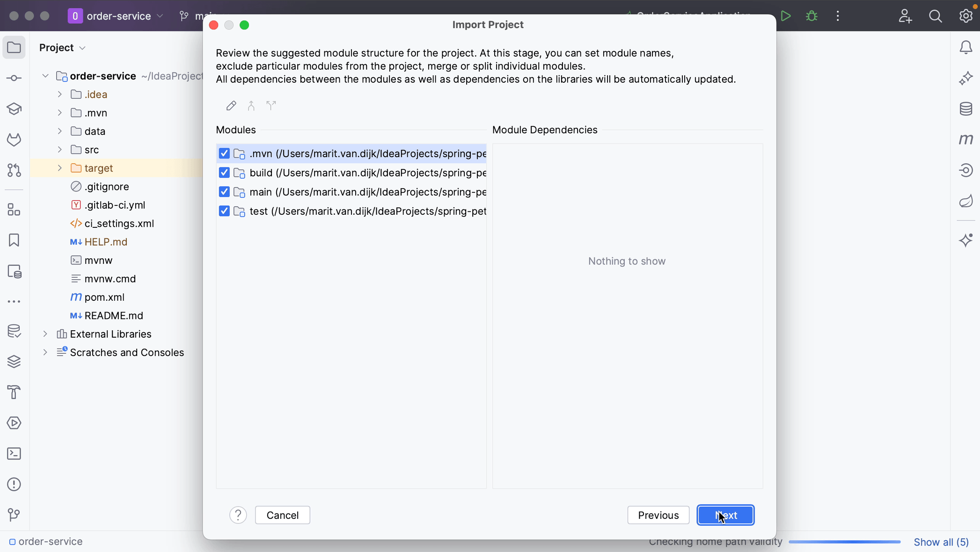Open IDE Settings via gear icon
Viewport: 980px width, 552px height.
(x=965, y=15)
